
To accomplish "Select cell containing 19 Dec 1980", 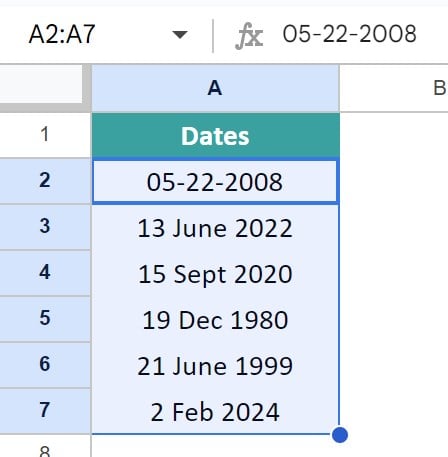I will pyautogui.click(x=215, y=320).
